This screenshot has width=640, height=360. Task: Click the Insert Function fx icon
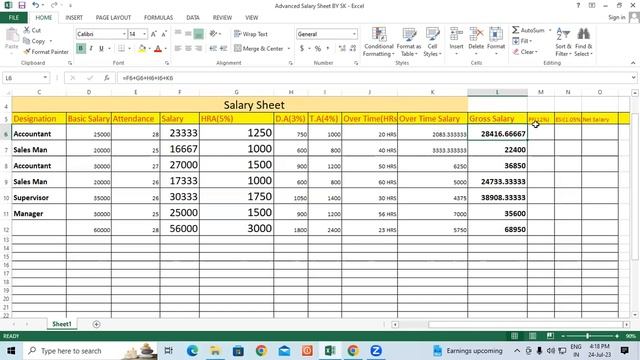point(107,78)
